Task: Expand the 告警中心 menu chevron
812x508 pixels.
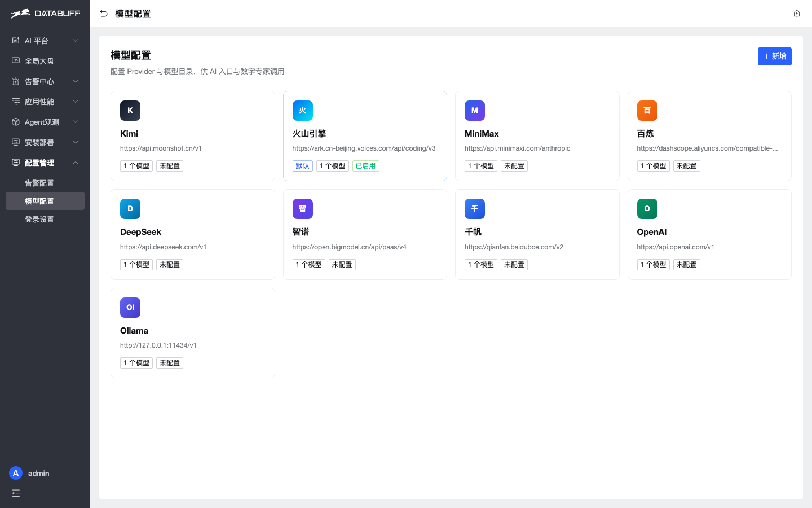Action: pyautogui.click(x=76, y=81)
